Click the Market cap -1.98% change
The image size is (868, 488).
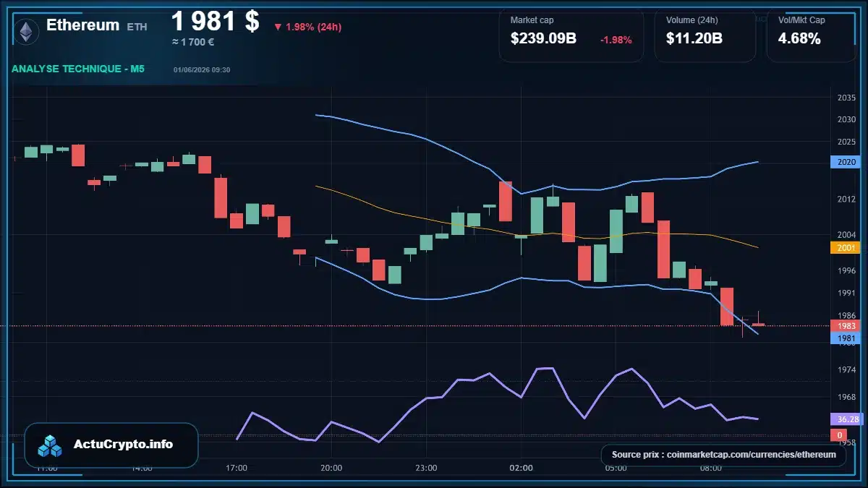pyautogui.click(x=616, y=40)
